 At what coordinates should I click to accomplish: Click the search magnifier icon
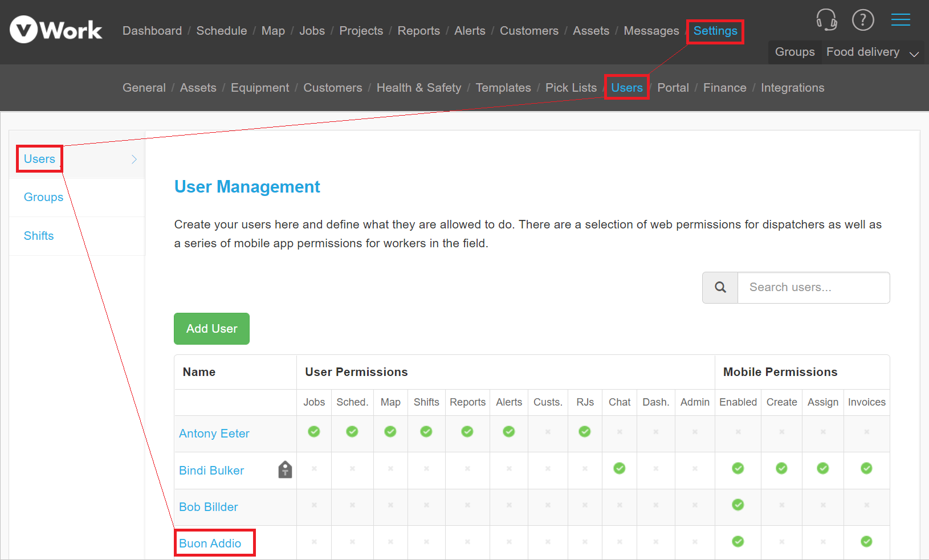pyautogui.click(x=720, y=287)
